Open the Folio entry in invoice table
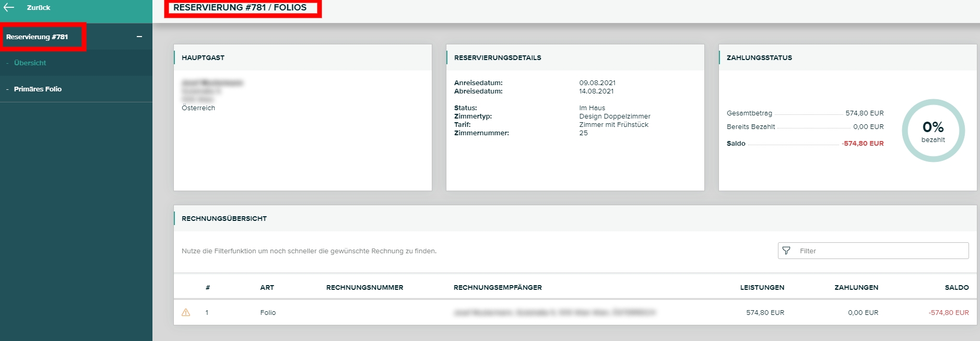 [x=268, y=312]
